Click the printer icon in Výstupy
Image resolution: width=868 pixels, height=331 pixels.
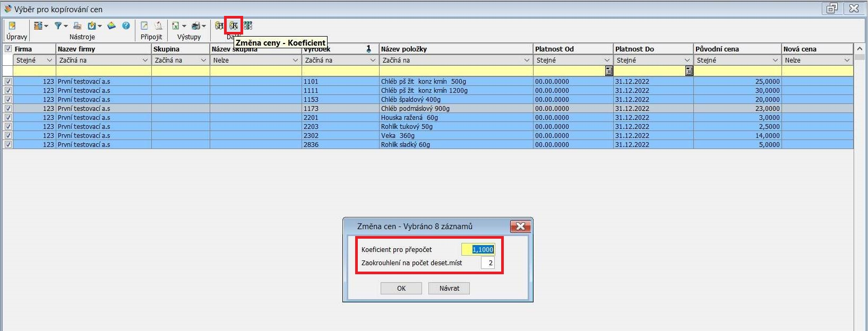click(196, 25)
